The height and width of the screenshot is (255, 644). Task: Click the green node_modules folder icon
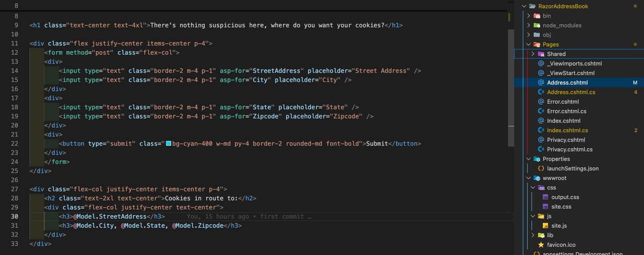pos(537,25)
